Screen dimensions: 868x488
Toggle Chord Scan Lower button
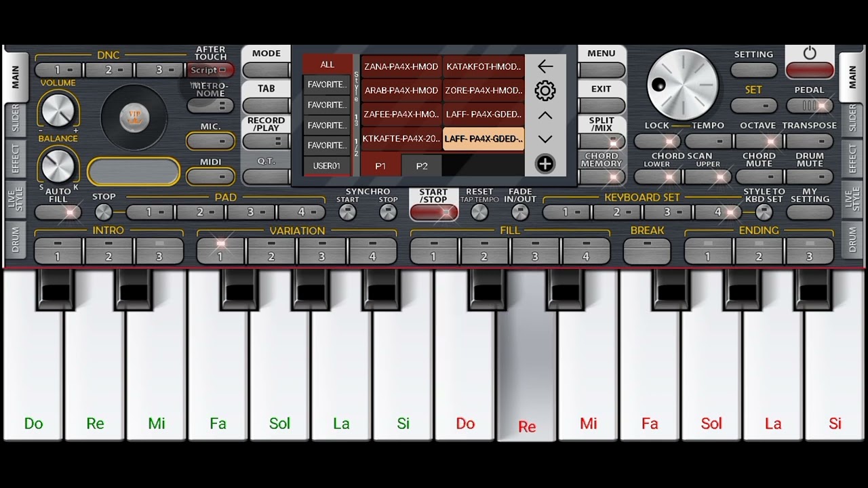pyautogui.click(x=657, y=176)
